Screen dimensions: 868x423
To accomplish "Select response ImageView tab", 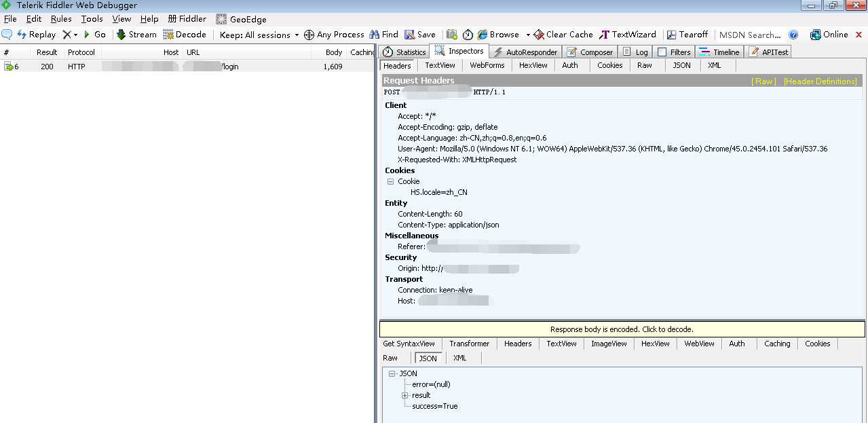I will (x=609, y=344).
